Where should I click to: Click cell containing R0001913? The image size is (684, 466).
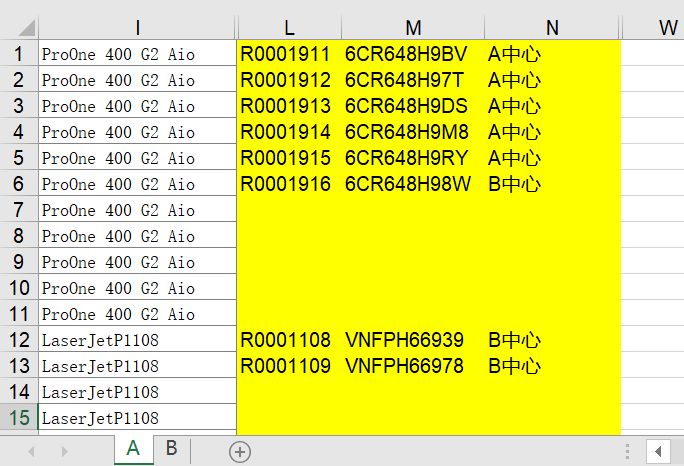click(x=289, y=105)
